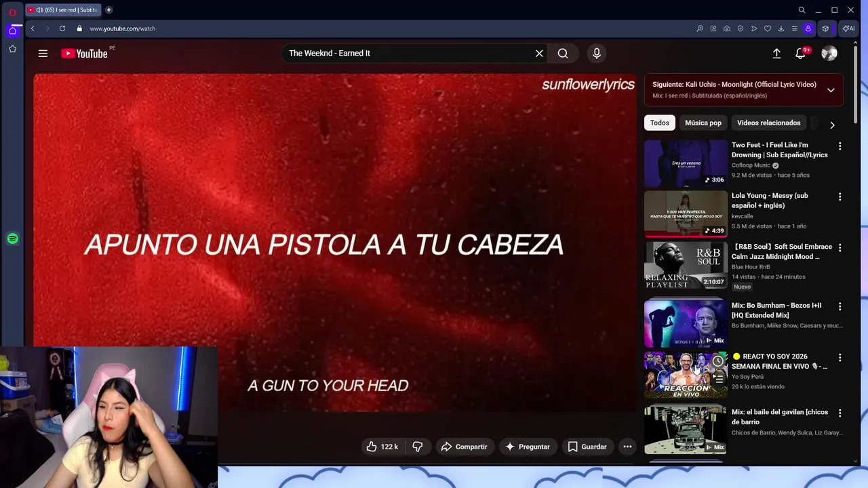
Task: Open the Opera AI assistant button
Action: 848,28
